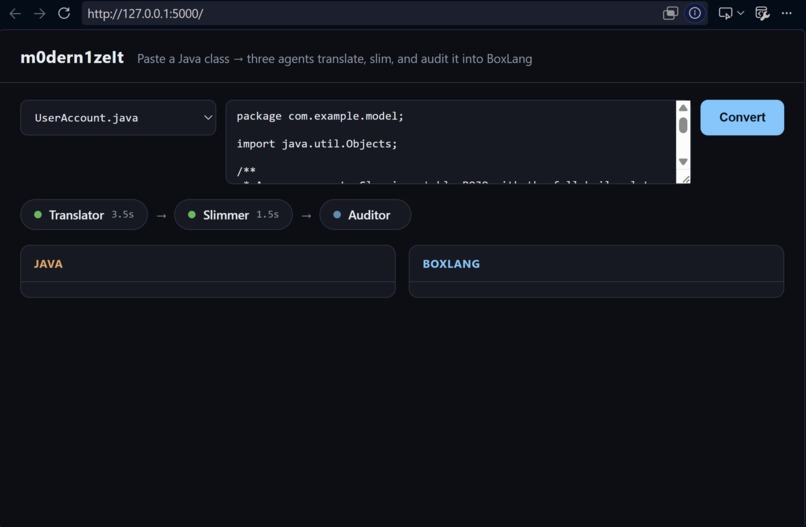Click the green status dot beside Translator
The image size is (806, 527).
point(38,214)
